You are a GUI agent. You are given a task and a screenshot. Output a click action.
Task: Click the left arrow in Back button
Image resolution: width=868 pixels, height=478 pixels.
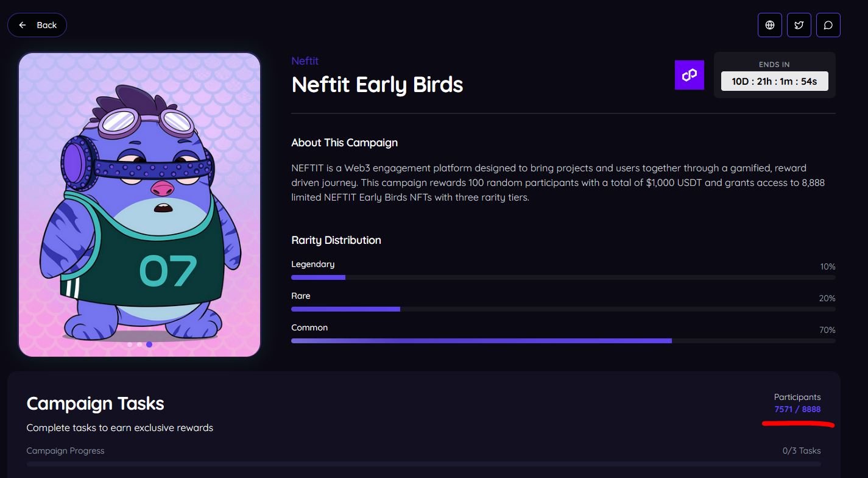click(x=23, y=25)
